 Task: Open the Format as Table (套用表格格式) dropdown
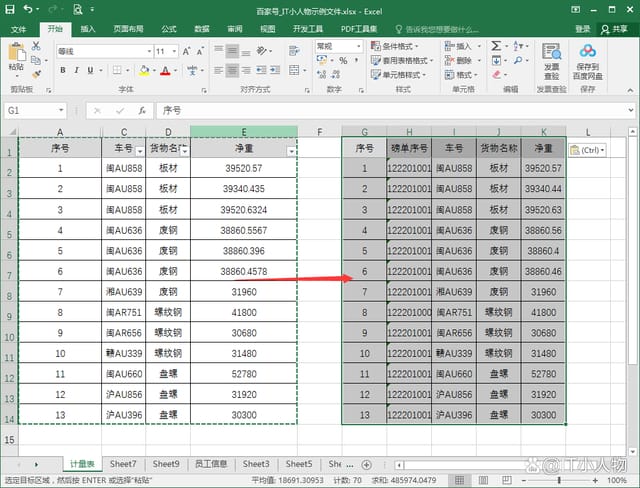[402, 60]
